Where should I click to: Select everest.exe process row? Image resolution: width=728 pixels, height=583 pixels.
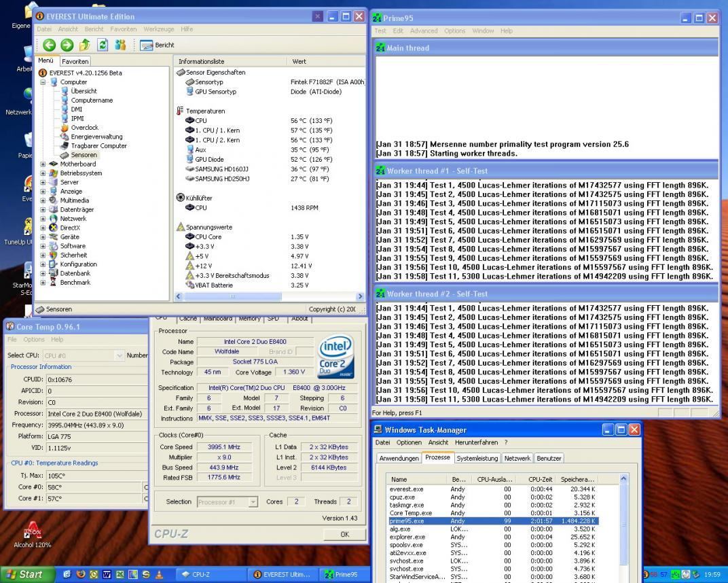(493, 489)
